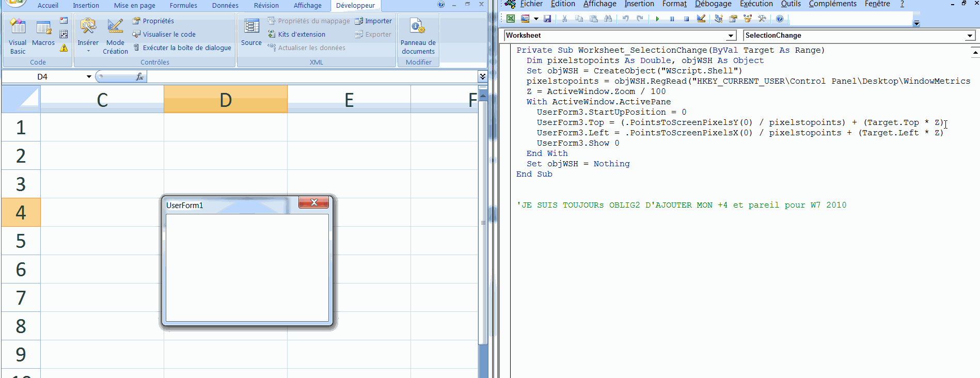Viewport: 980px width, 378px height.
Task: Click the Name Box field D4
Action: (x=43, y=76)
